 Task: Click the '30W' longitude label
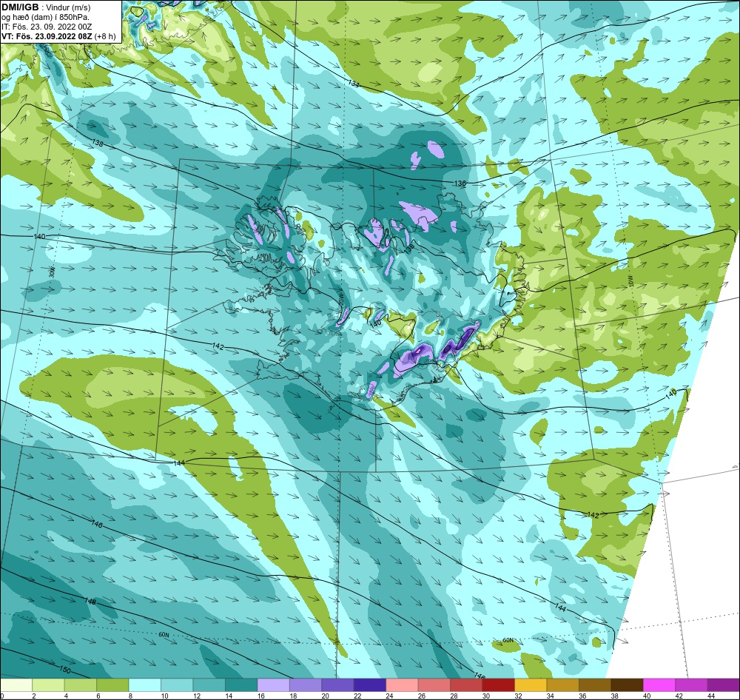coord(52,272)
